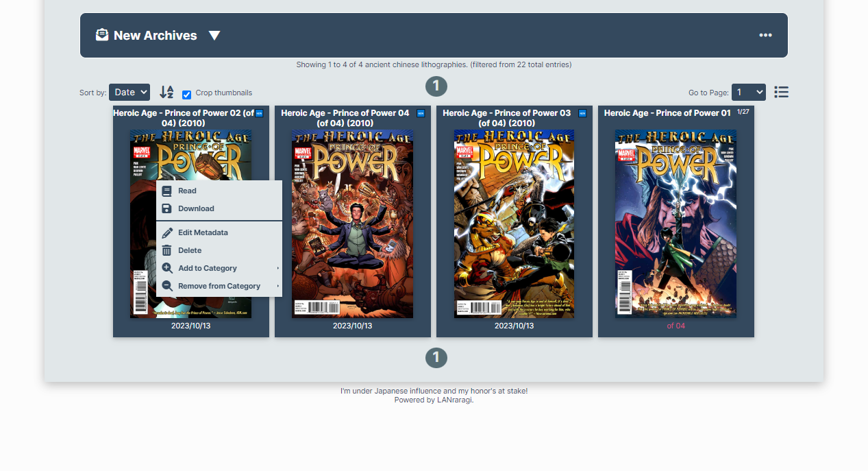Choose Read from the context menu
This screenshot has width=868, height=471.
point(219,191)
